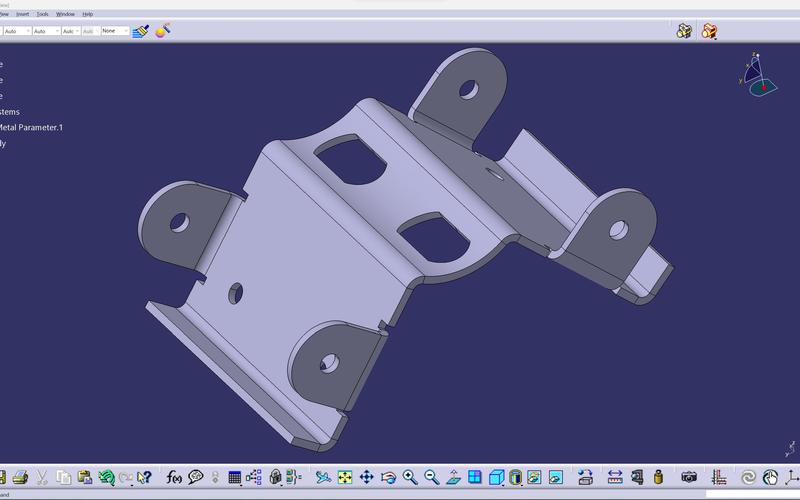This screenshot has width=800, height=500.
Task: Click the Comment speech bubble icon
Action: [195, 478]
